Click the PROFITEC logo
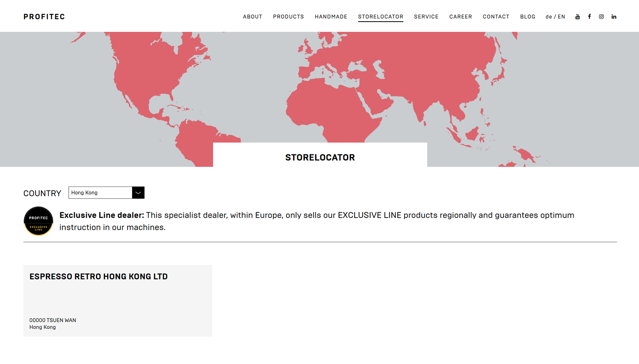Viewport: 639px width, 364px height. (44, 17)
